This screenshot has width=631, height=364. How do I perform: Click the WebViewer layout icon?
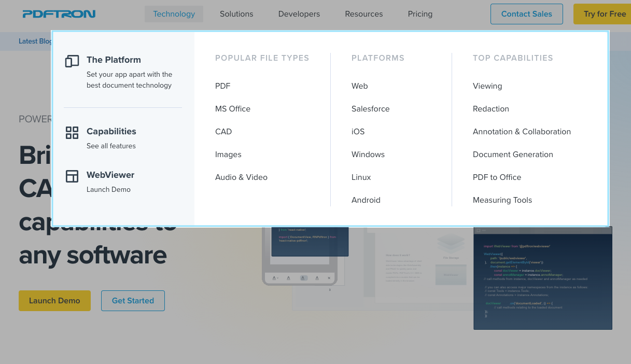72,176
